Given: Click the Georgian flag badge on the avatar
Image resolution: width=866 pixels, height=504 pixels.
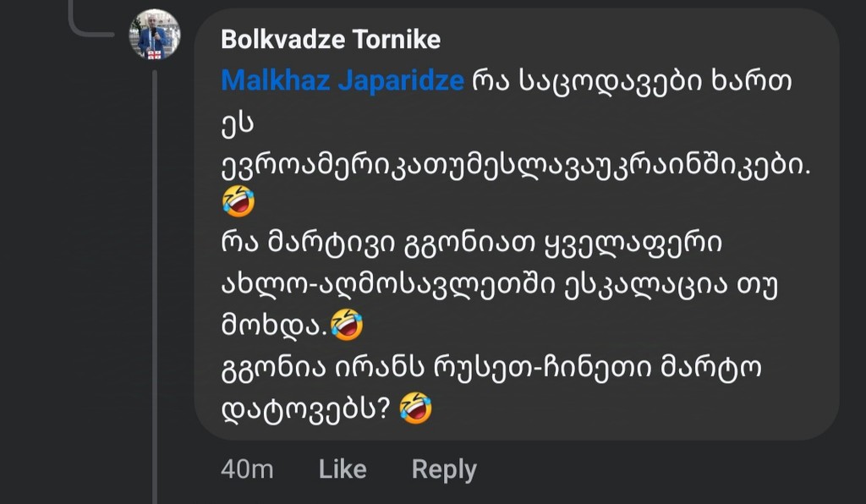Looking at the screenshot, I should click(155, 54).
